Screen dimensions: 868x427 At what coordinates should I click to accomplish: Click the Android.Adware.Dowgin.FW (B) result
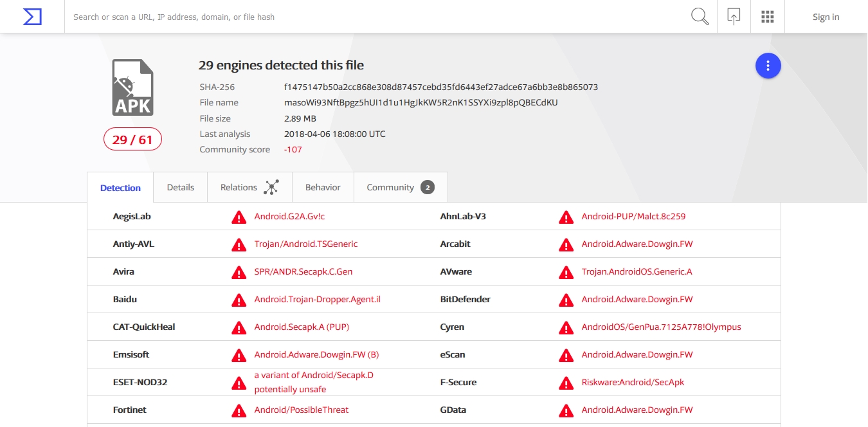(316, 355)
